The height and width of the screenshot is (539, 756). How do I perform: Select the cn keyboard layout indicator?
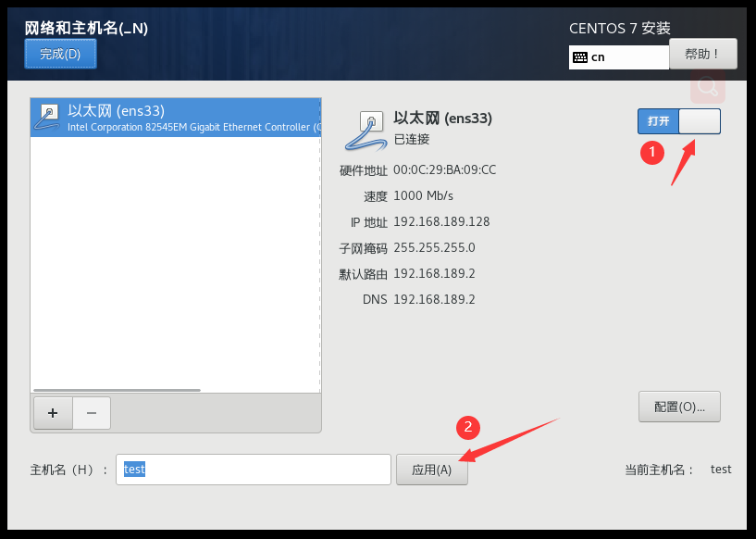point(619,57)
